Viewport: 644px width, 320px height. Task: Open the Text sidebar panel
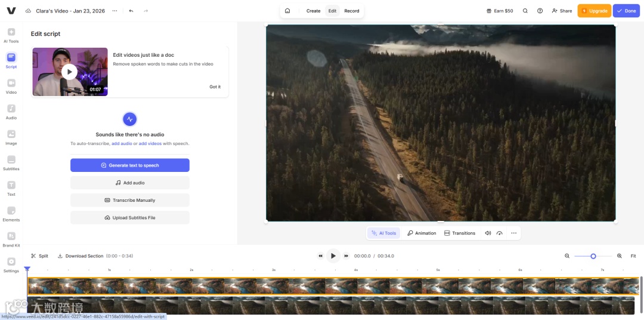[x=11, y=189]
